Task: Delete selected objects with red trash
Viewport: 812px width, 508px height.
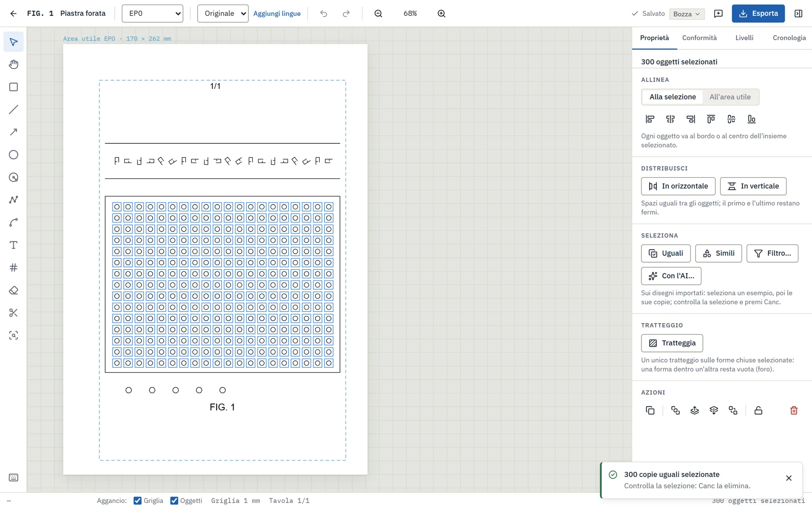Action: tap(794, 410)
